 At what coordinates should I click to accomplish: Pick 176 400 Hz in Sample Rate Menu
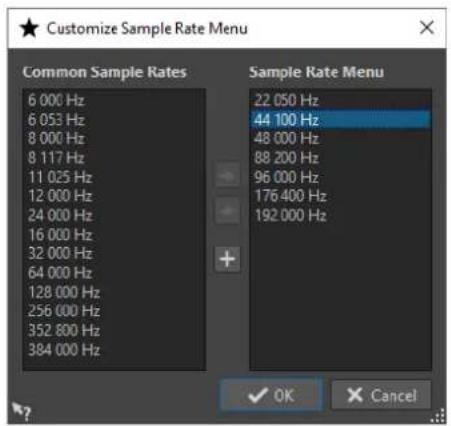[x=340, y=196]
